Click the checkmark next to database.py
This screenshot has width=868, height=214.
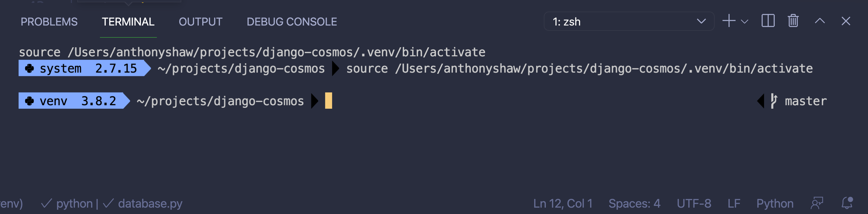pos(108,203)
